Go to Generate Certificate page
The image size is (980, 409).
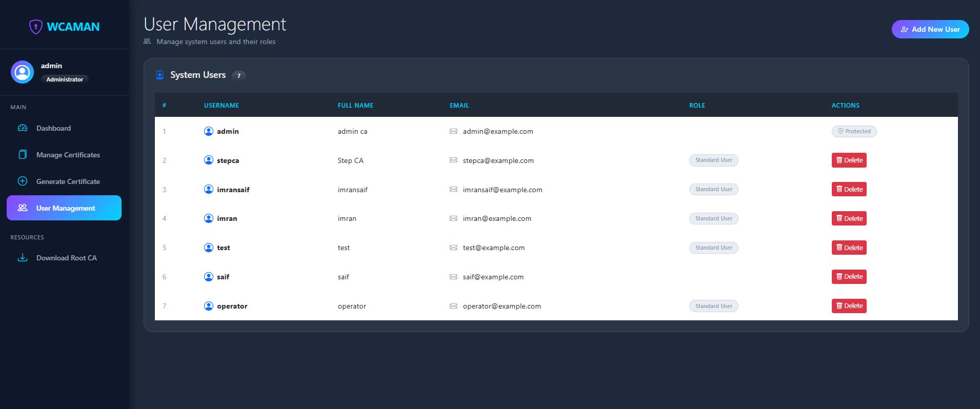[64, 181]
